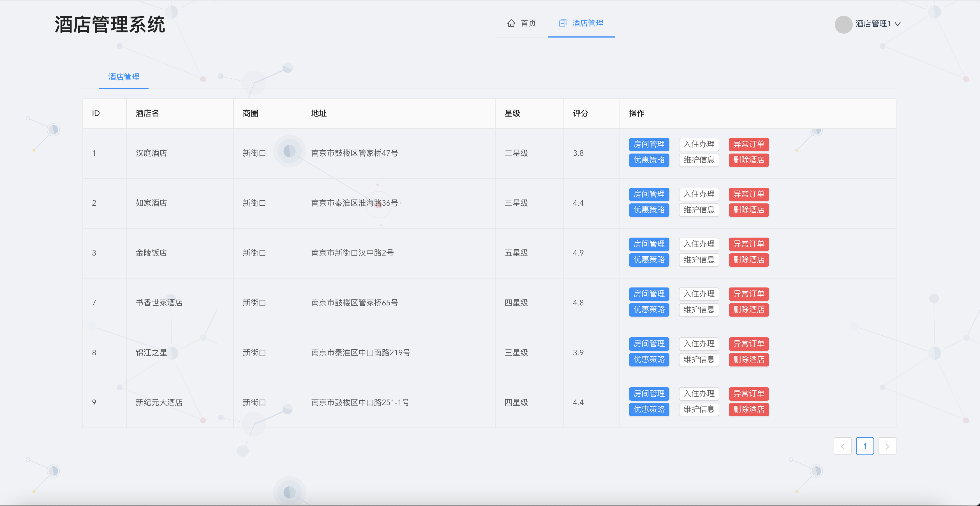Viewport: 980px width, 506px height.
Task: Expand the 酒店管理1 user dropdown arrow
Action: click(898, 24)
